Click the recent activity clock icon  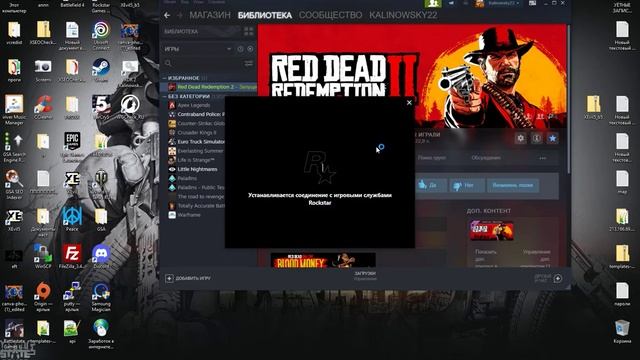tap(240, 49)
